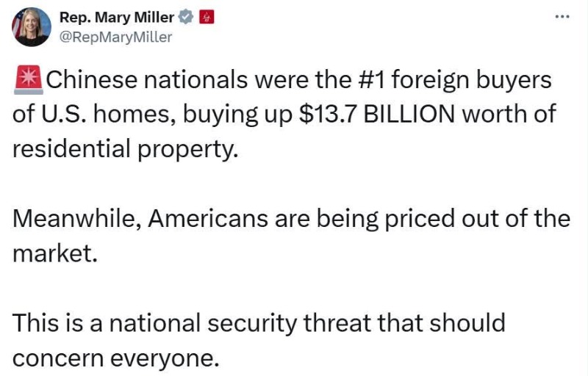Screen dimensions: 588x376
Task: Click the @RepMaryMiller handle
Action: click(x=115, y=37)
